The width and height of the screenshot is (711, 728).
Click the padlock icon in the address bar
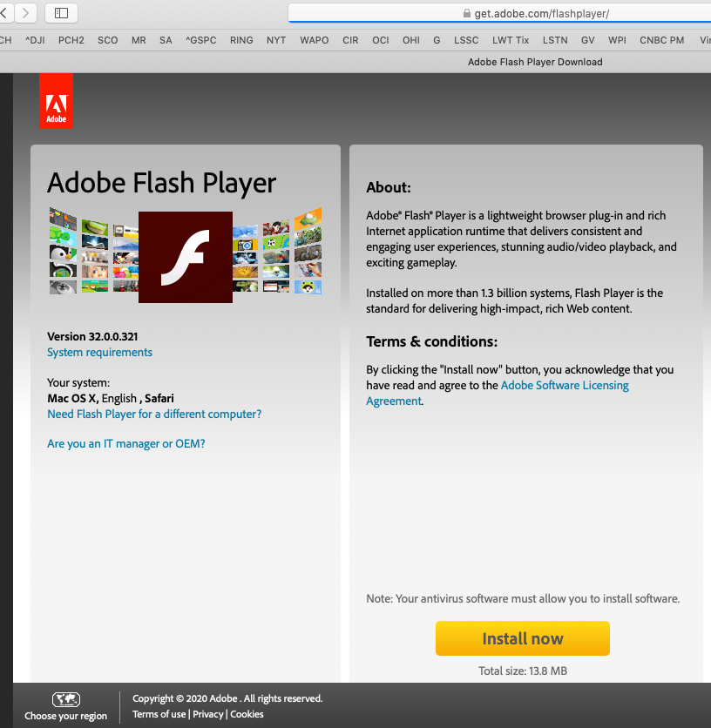pos(466,13)
